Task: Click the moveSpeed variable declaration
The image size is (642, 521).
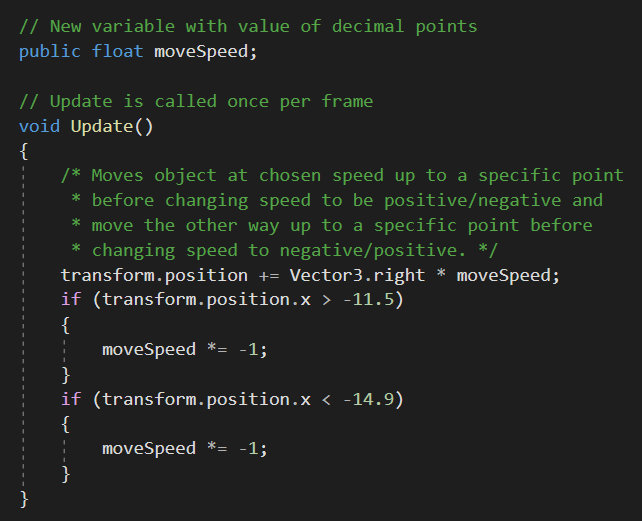Action: pyautogui.click(x=201, y=52)
